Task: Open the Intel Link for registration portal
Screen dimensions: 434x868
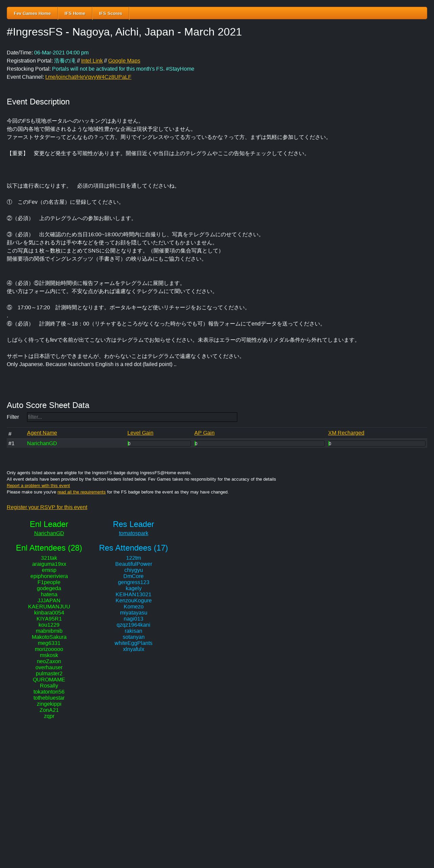Action: pyautogui.click(x=92, y=61)
